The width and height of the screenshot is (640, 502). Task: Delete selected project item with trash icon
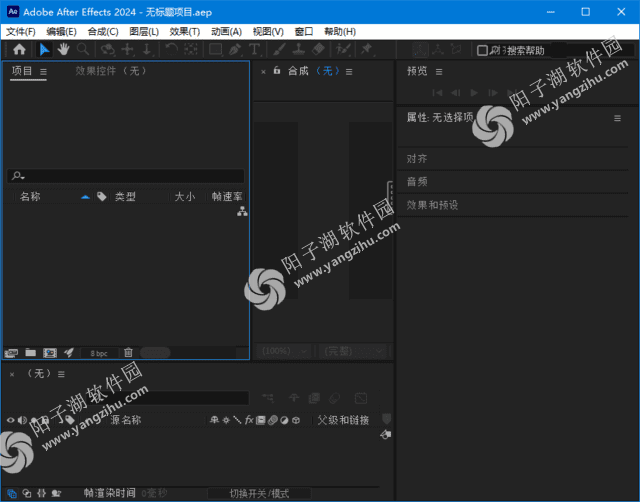tap(128, 352)
